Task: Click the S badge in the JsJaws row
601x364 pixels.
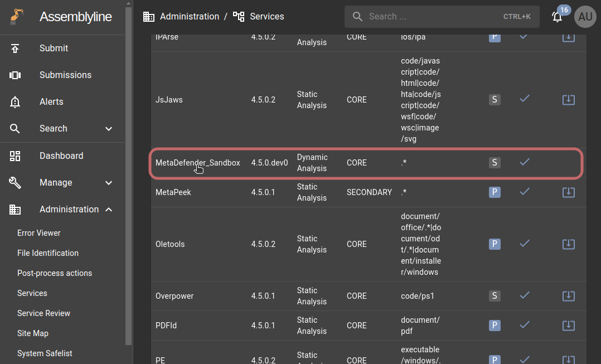Action: point(495,100)
